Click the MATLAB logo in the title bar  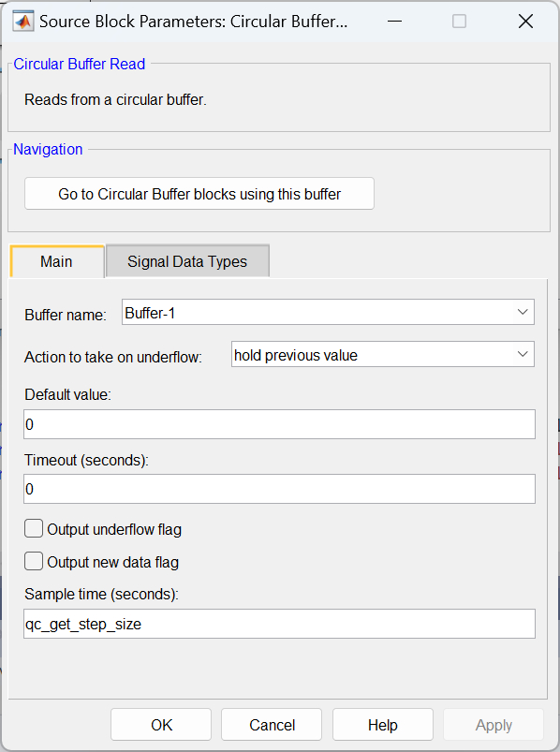pyautogui.click(x=23, y=21)
